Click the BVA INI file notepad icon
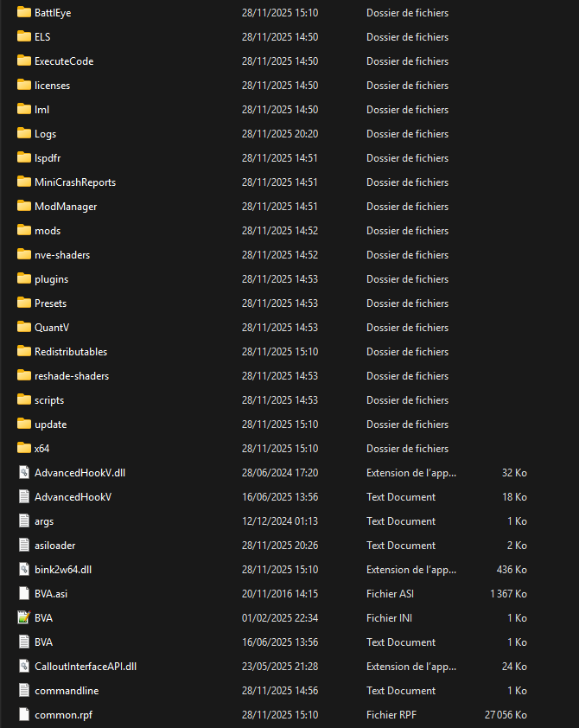 point(24,617)
